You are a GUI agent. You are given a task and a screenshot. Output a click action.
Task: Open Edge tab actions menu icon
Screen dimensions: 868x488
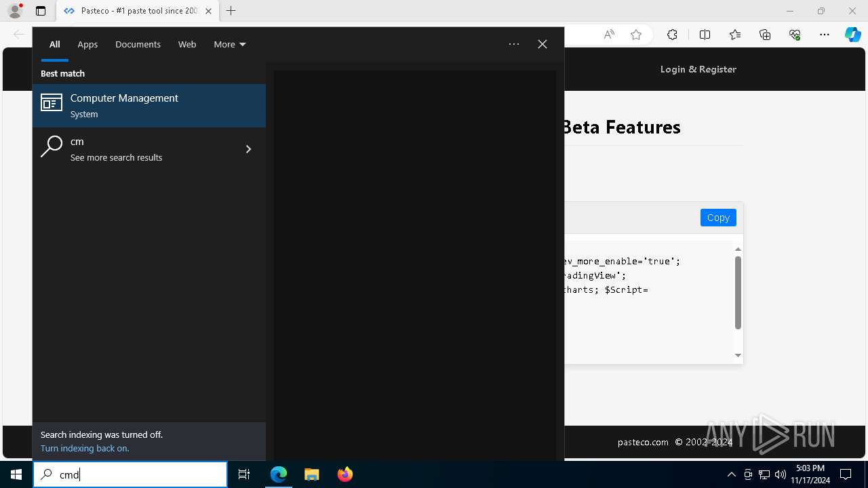tap(41, 11)
